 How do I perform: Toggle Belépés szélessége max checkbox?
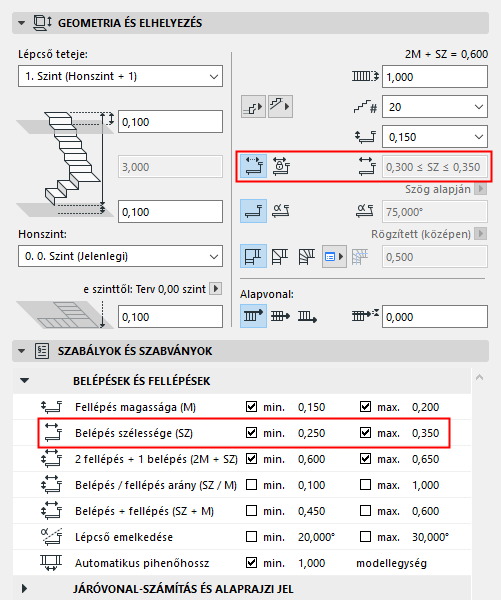point(366,433)
